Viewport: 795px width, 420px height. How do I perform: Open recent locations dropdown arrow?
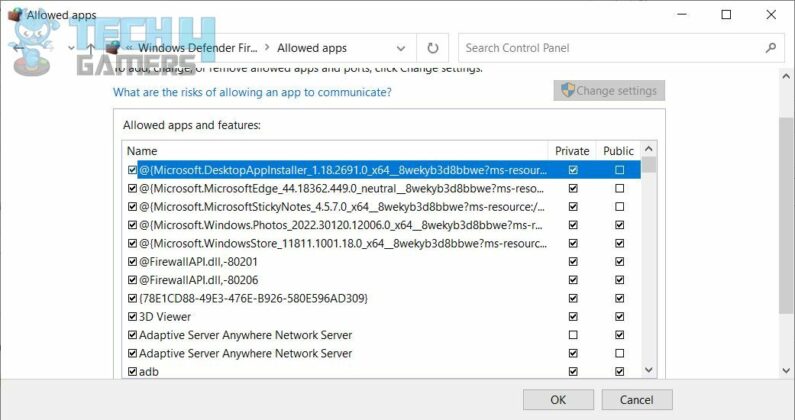click(x=71, y=48)
